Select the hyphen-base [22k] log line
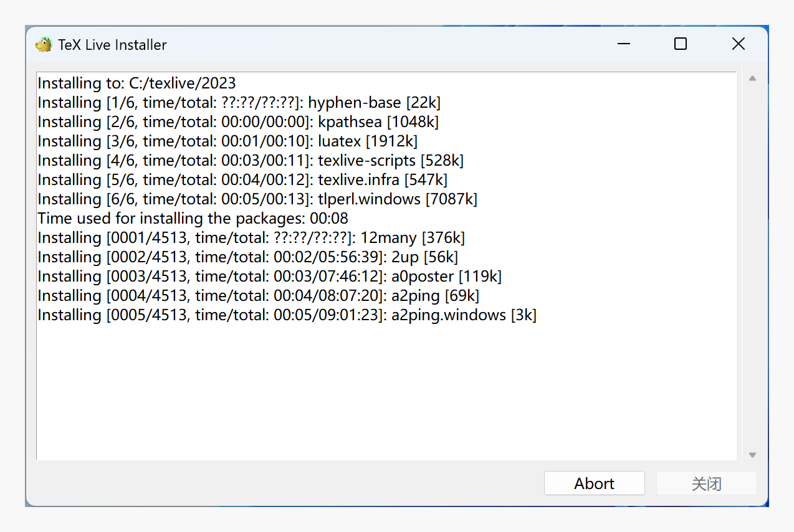Image resolution: width=794 pixels, height=532 pixels. coord(239,102)
